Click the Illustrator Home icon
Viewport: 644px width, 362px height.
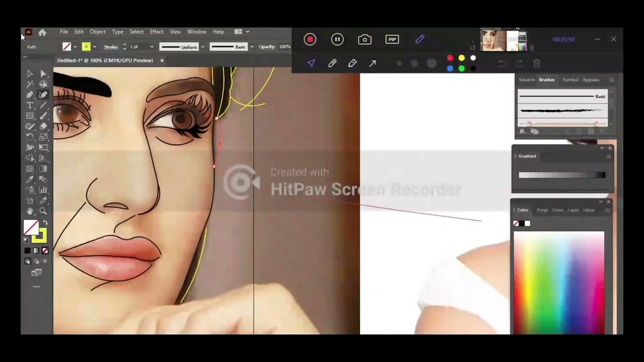(42, 32)
